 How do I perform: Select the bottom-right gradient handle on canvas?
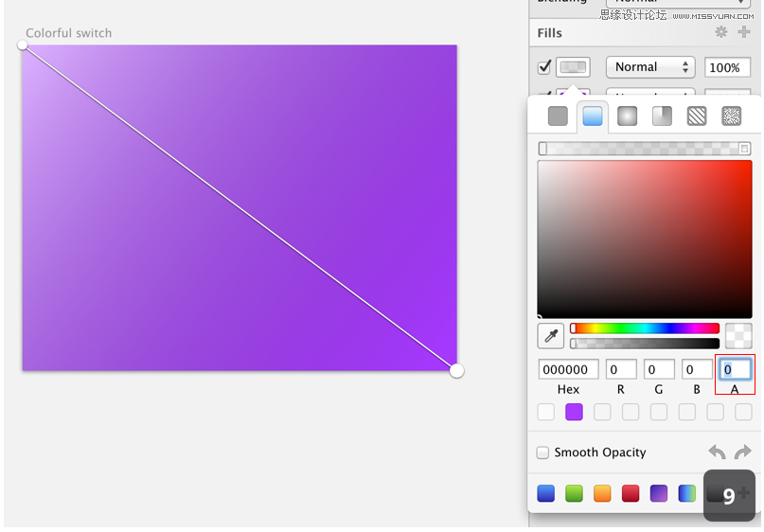click(x=456, y=371)
